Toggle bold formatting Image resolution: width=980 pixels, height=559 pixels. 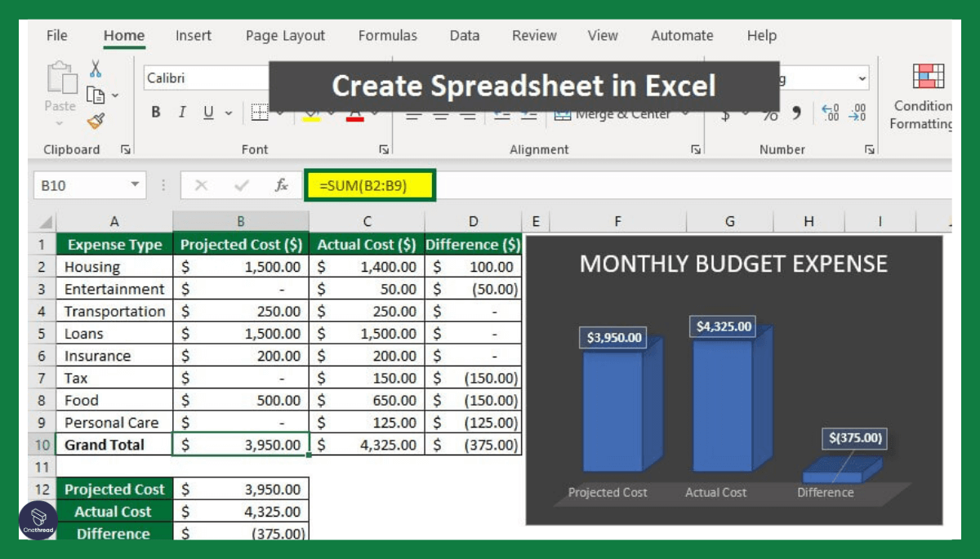tap(155, 113)
